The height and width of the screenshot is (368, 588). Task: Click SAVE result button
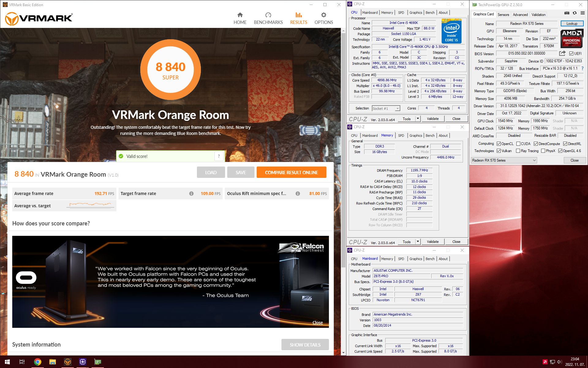click(241, 172)
